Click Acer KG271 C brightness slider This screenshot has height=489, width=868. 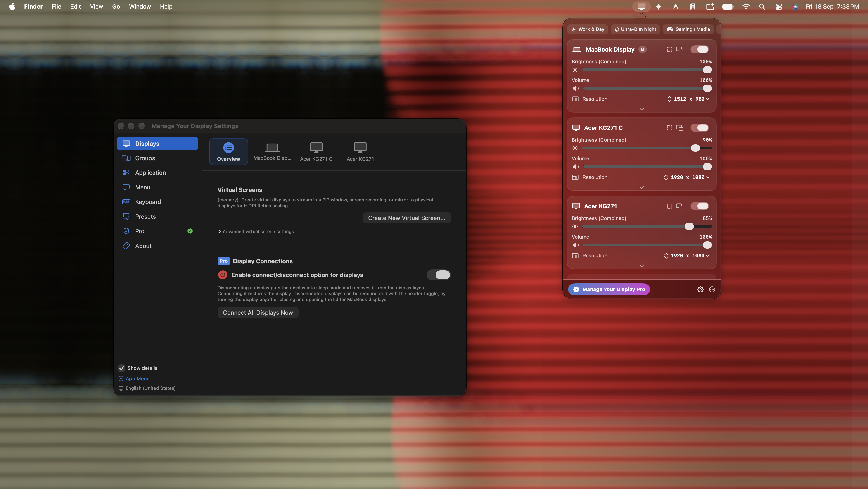(x=647, y=148)
